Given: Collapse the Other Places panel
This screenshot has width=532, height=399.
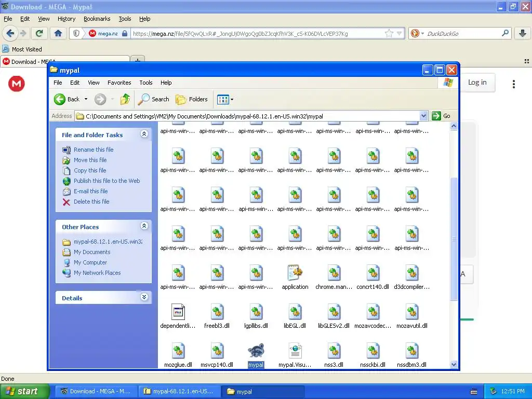Looking at the screenshot, I should 144,226.
